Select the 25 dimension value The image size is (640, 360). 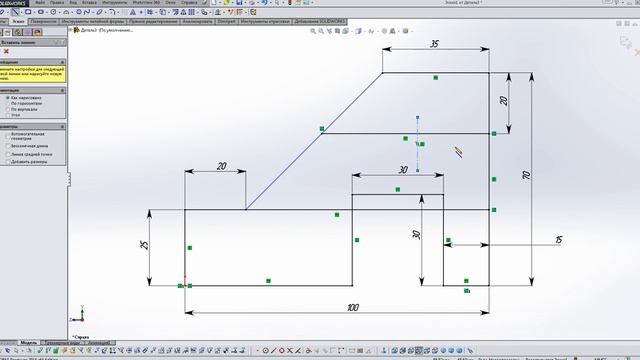(144, 245)
